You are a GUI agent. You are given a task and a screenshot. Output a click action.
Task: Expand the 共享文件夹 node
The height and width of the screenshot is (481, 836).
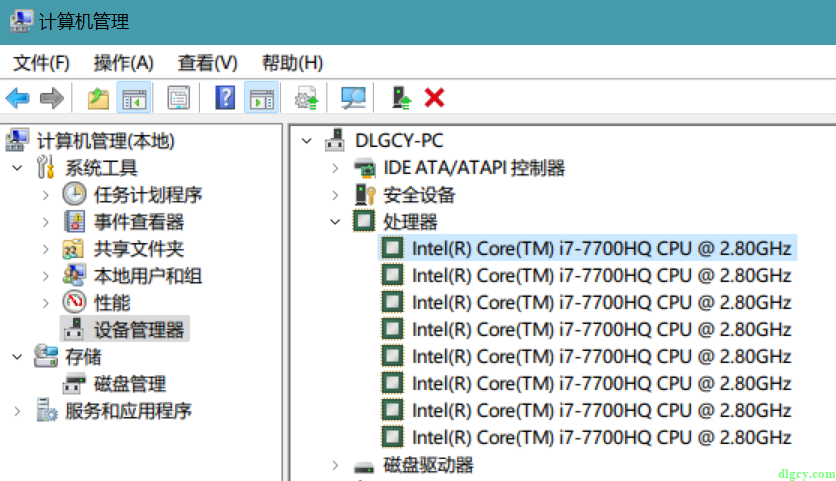[x=46, y=249]
